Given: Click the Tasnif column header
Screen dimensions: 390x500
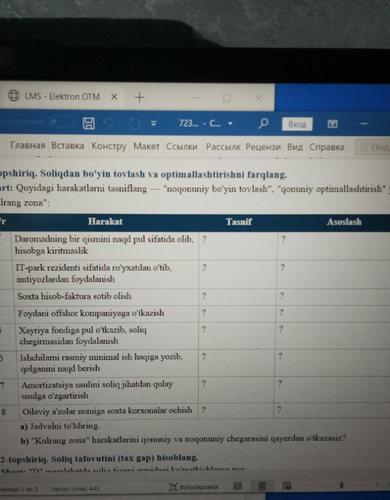Looking at the screenshot, I should tap(239, 222).
